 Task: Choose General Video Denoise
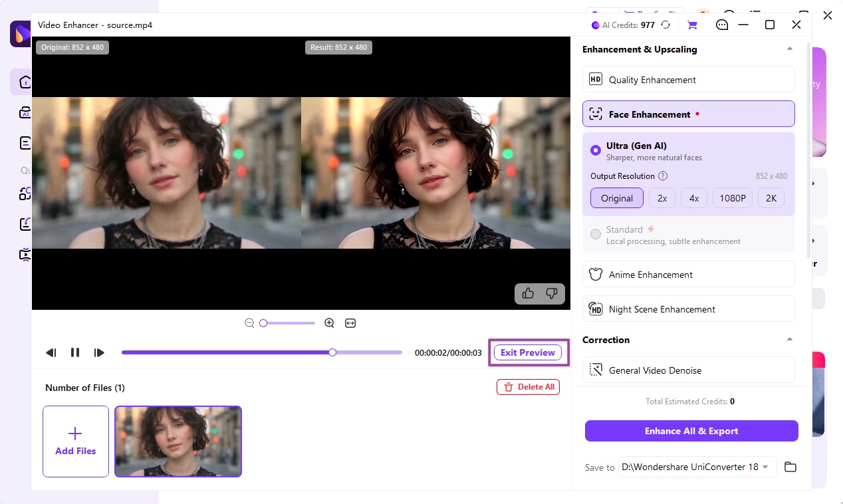tap(689, 370)
